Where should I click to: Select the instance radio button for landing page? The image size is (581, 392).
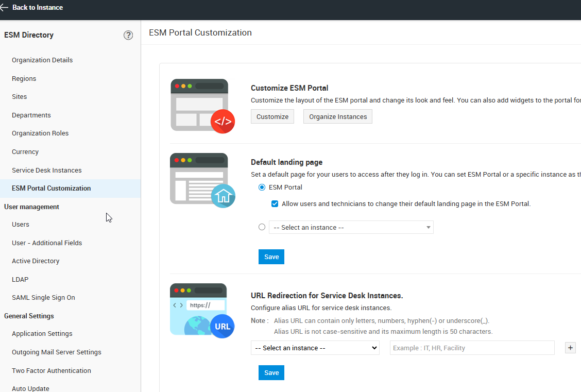pyautogui.click(x=262, y=227)
